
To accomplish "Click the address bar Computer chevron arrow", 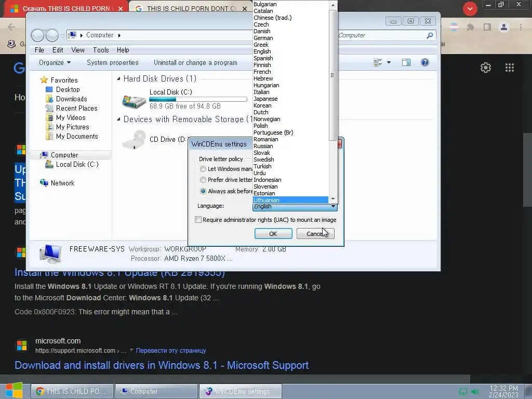I will click(x=119, y=35).
